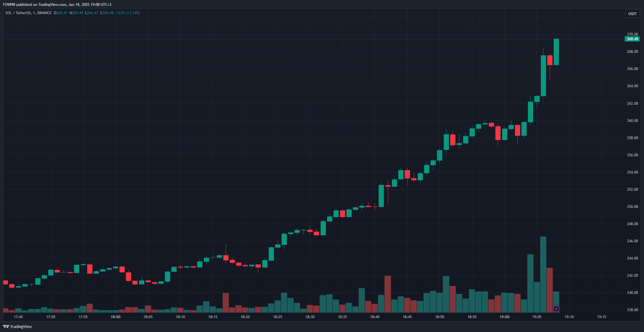
Task: Click the TradingView logo at bottom left
Action: 18,327
